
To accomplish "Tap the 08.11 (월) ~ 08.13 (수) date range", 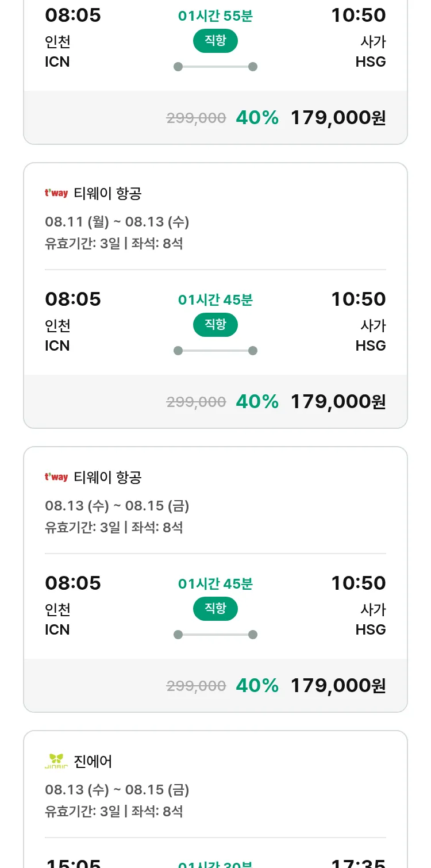I will [117, 222].
